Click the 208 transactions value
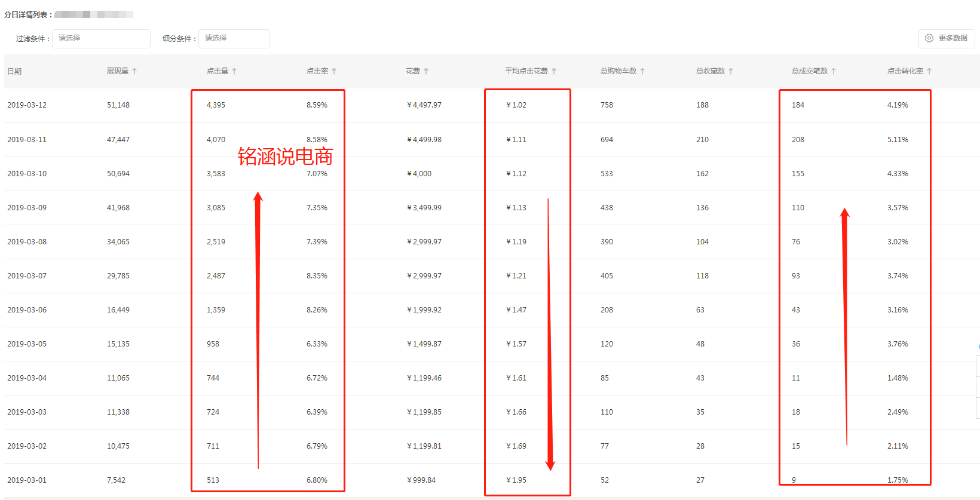 click(x=798, y=140)
